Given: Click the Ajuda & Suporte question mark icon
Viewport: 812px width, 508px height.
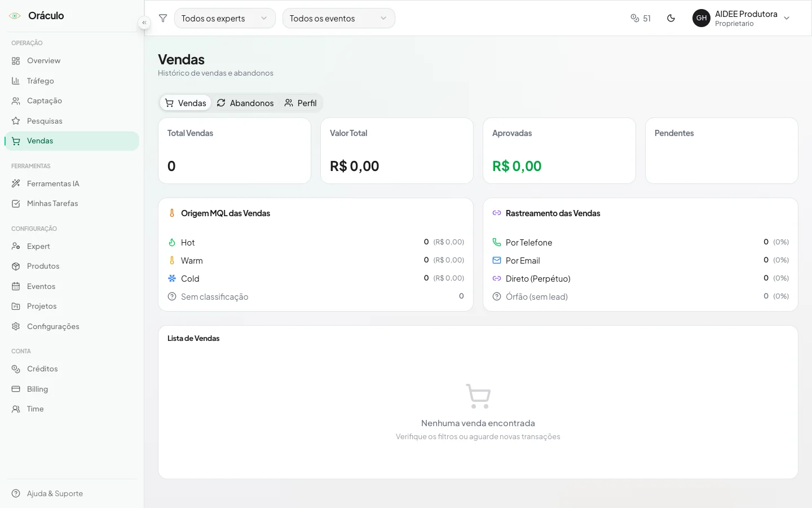Looking at the screenshot, I should click(16, 493).
